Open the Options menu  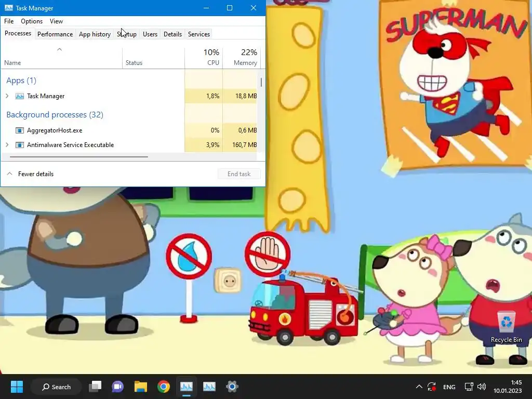(x=32, y=21)
